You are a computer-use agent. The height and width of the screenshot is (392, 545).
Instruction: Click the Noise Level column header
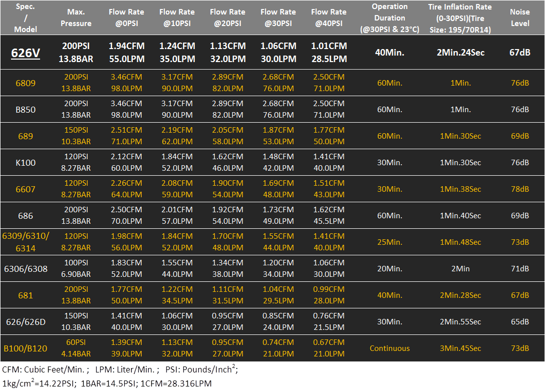(519, 18)
